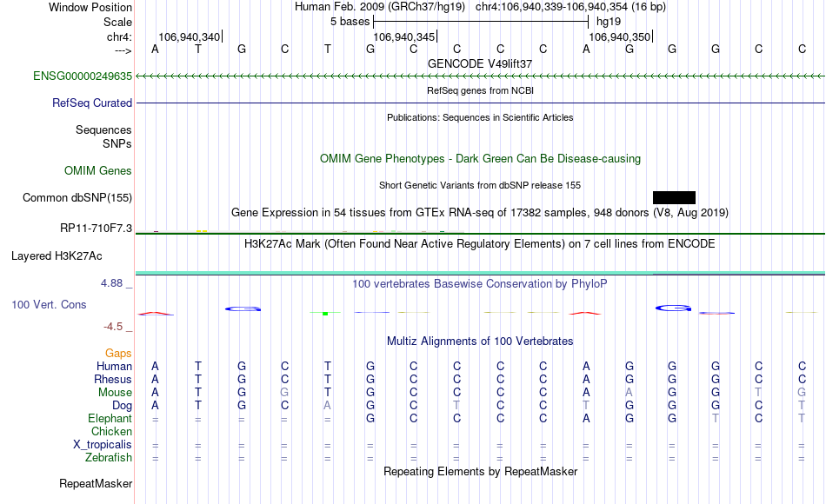Select the Elephant alignment row label
Image resolution: width=826 pixels, height=504 pixels.
(110, 418)
